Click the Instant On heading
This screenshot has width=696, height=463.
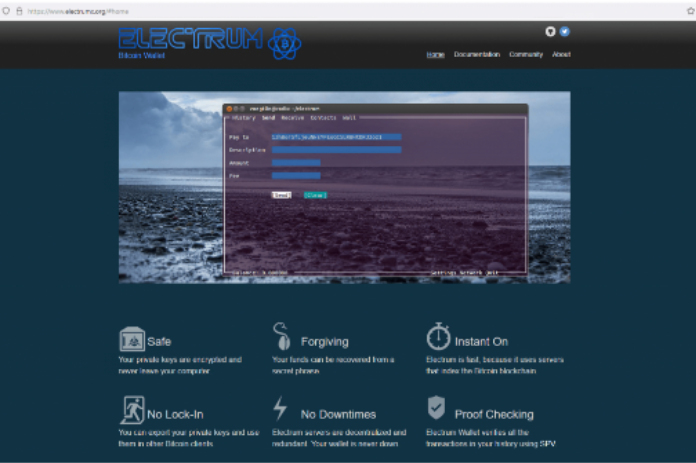click(481, 342)
